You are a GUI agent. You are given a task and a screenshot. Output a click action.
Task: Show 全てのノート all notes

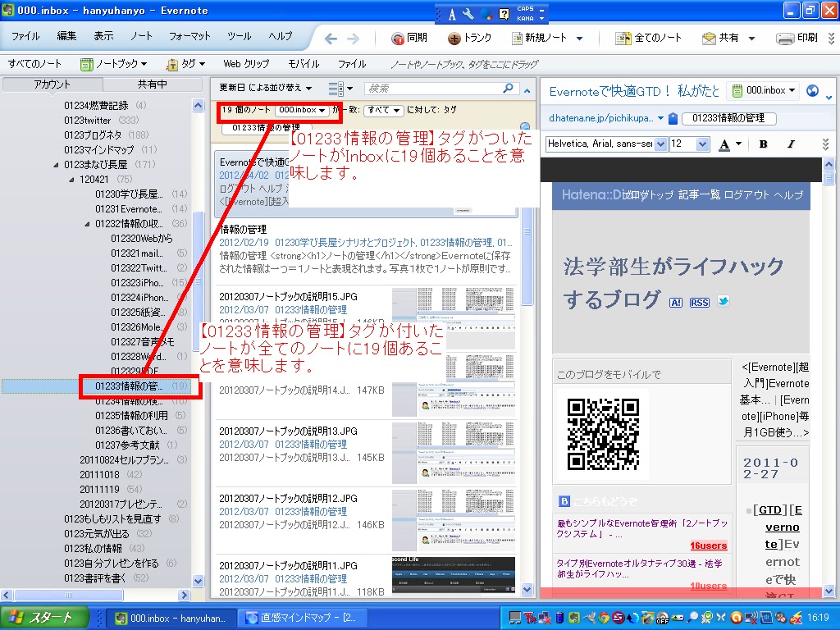coord(648,38)
